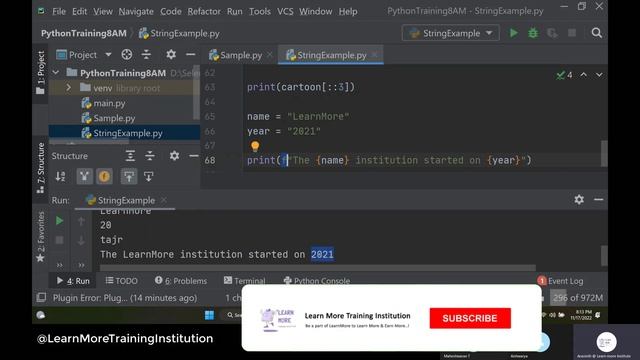Select main.py in the project tree
The width and height of the screenshot is (640, 360).
(x=109, y=103)
